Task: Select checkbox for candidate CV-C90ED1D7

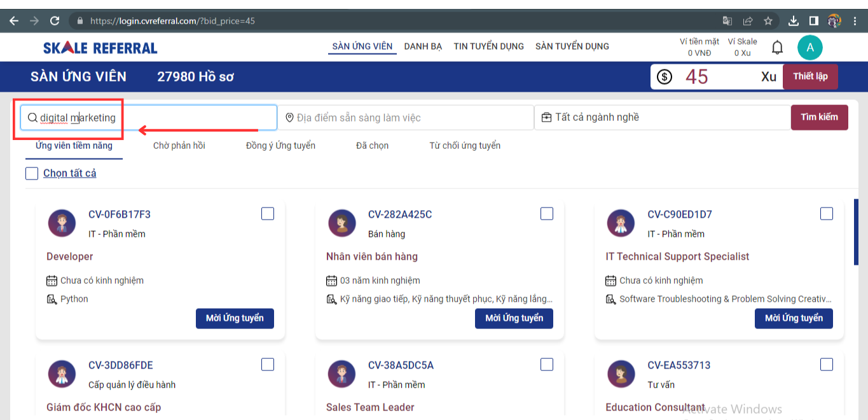Action: click(x=826, y=214)
